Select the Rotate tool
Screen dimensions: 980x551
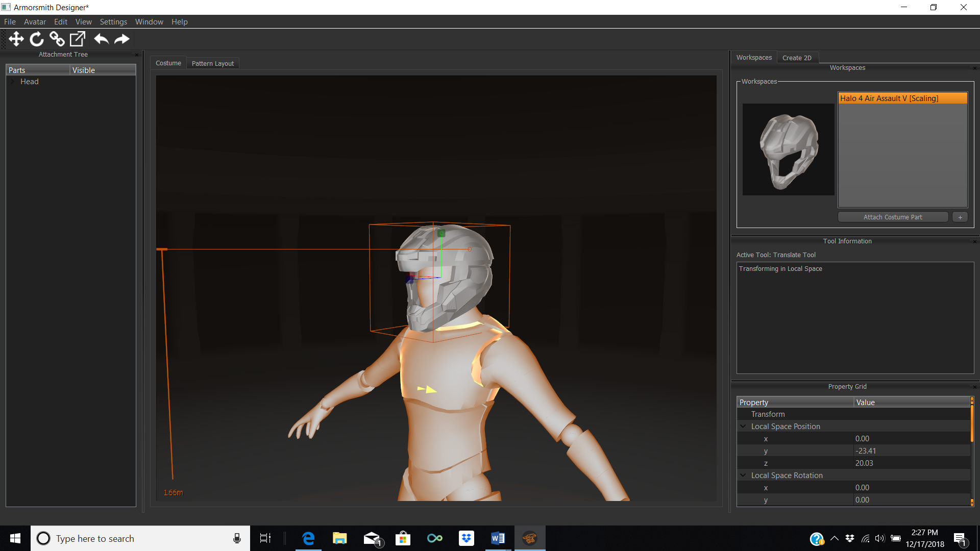(x=37, y=39)
